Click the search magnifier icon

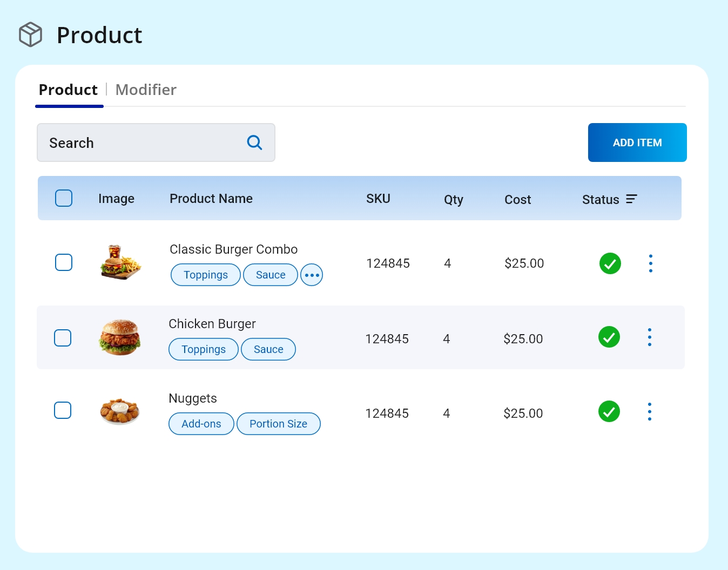[254, 142]
